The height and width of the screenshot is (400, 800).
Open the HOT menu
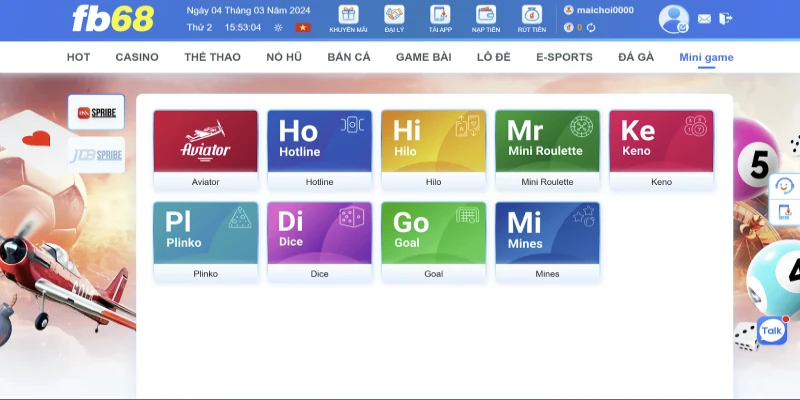pos(79,57)
